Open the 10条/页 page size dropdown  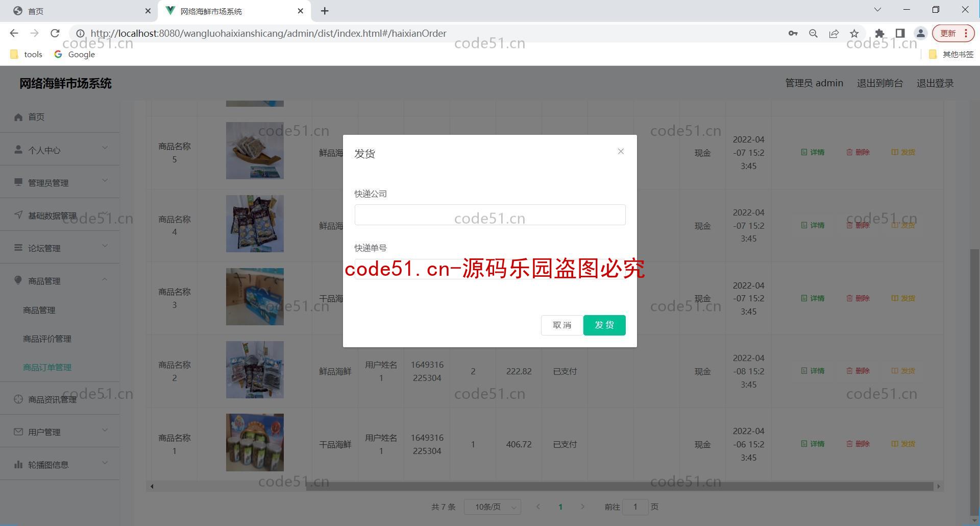(x=493, y=507)
